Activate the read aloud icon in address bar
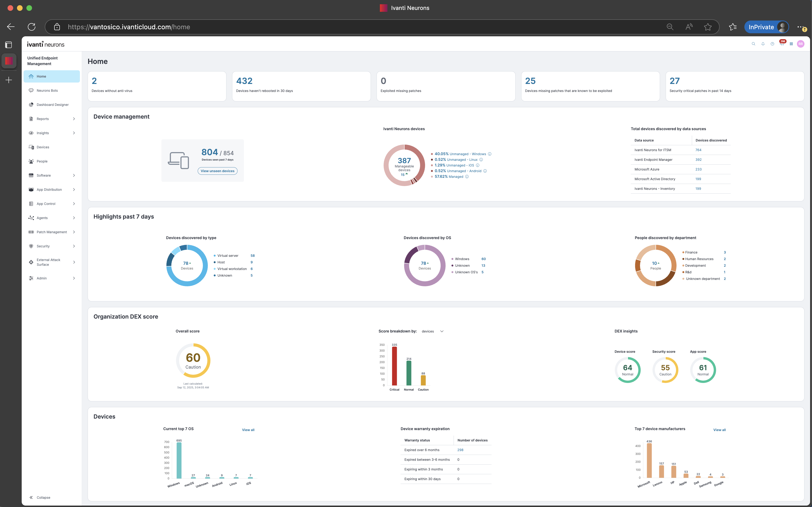The image size is (812, 507). (689, 27)
